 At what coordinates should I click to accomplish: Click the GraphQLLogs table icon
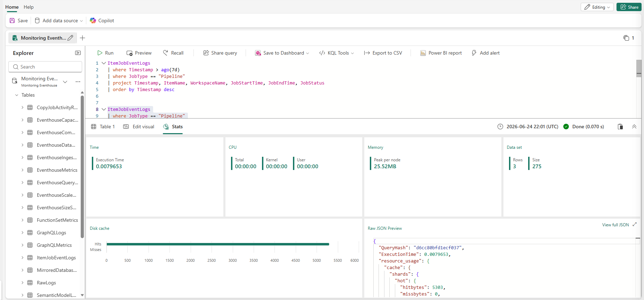point(30,233)
